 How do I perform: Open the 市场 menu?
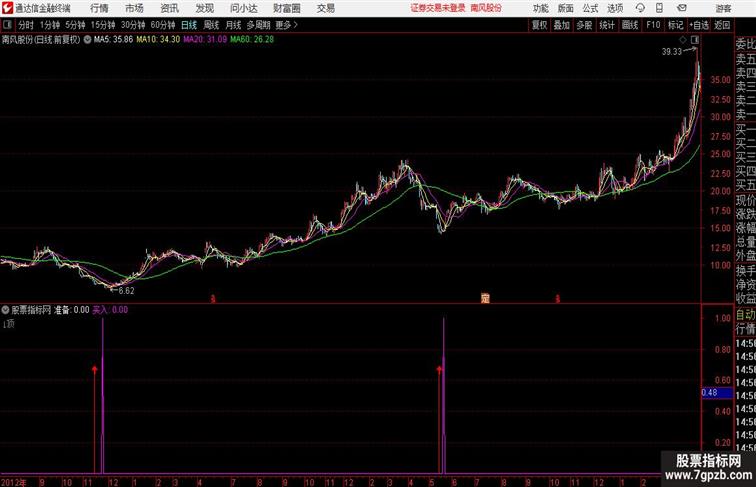tap(135, 8)
